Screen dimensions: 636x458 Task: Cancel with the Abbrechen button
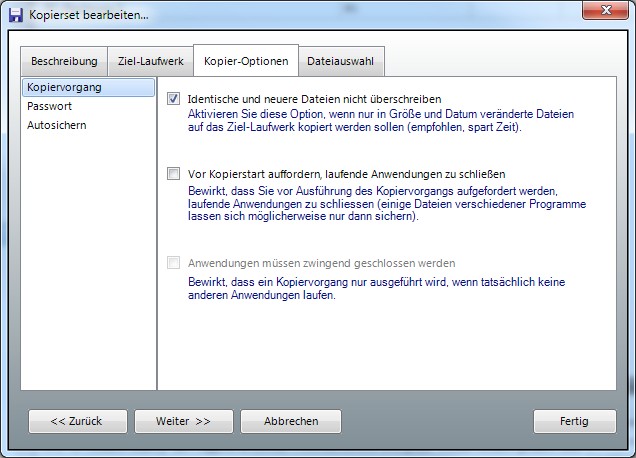[291, 421]
